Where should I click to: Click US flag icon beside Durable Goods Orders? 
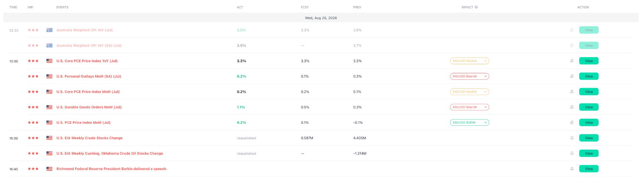click(x=49, y=107)
